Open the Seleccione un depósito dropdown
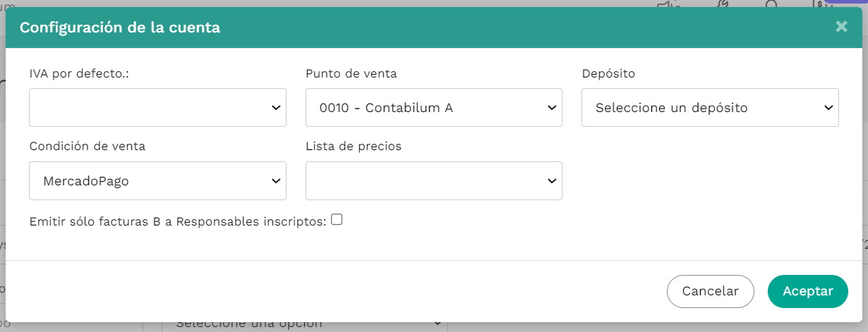The height and width of the screenshot is (332, 868). tap(710, 107)
